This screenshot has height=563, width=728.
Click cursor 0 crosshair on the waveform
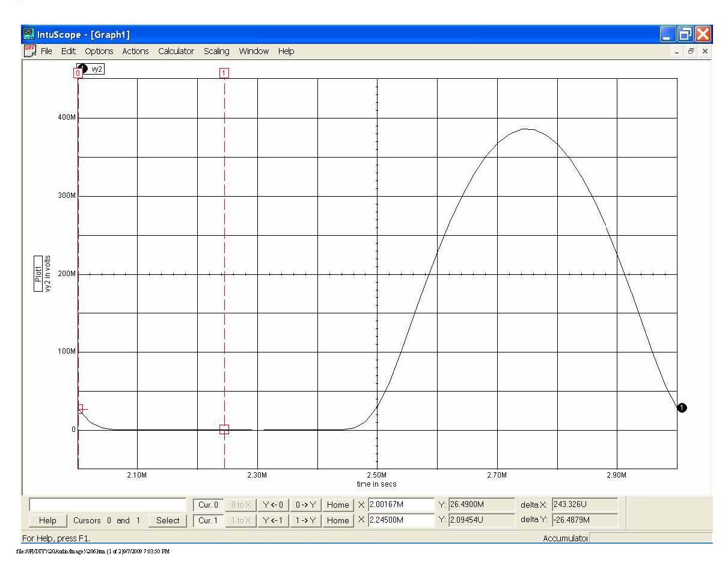[x=81, y=409]
